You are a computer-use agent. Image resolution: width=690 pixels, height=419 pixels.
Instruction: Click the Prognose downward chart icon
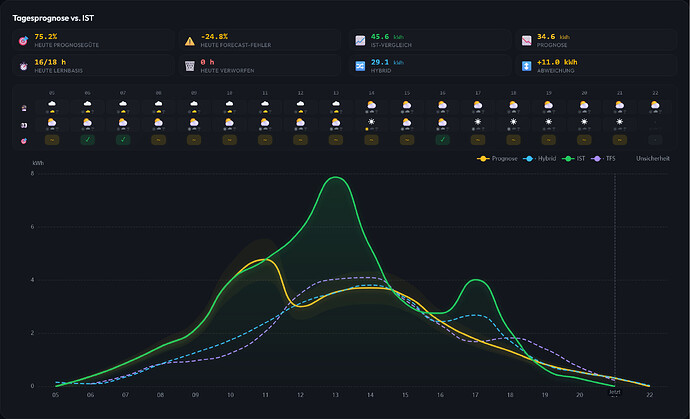[526, 41]
